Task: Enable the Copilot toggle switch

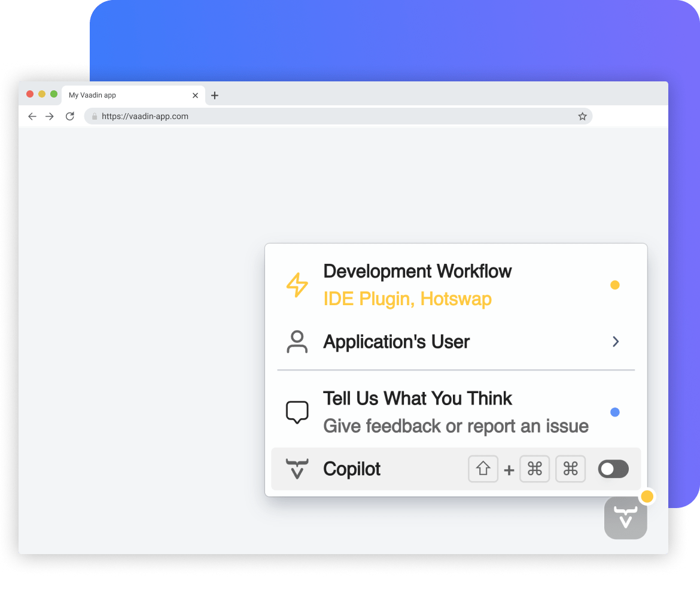Action: coord(613,469)
